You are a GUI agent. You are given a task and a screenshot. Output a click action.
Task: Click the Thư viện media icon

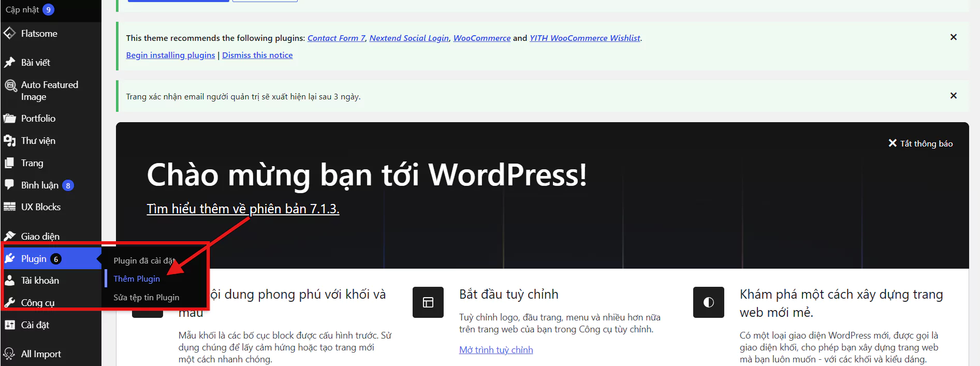point(9,141)
